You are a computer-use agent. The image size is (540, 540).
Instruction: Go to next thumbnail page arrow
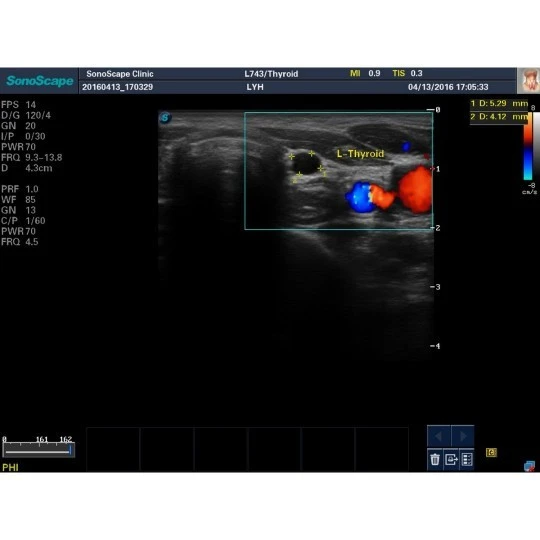[x=463, y=436]
